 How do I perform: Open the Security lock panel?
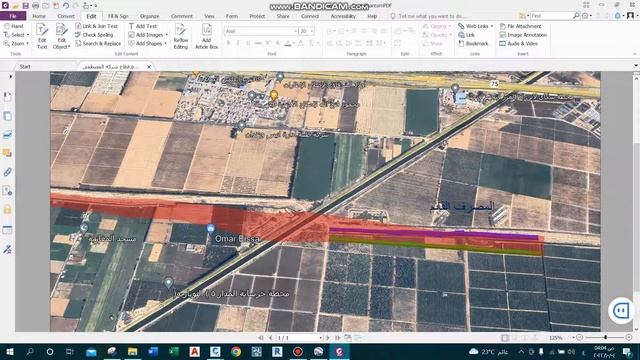coord(7,209)
